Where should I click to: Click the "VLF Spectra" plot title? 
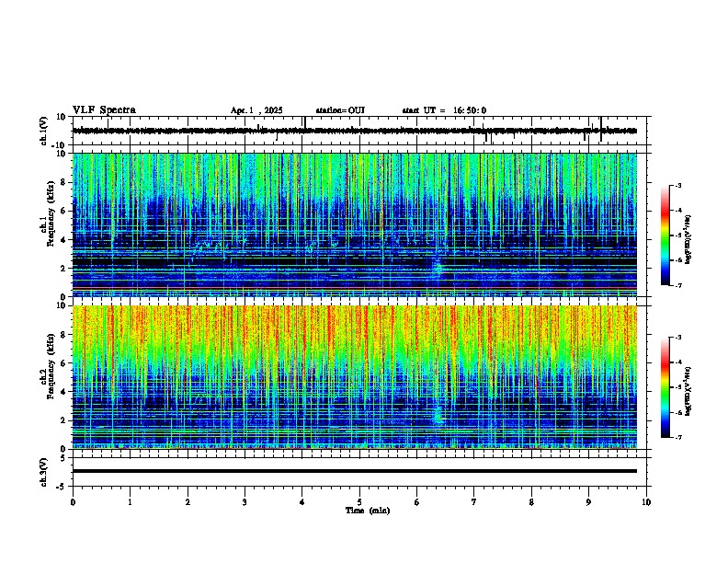[104, 110]
